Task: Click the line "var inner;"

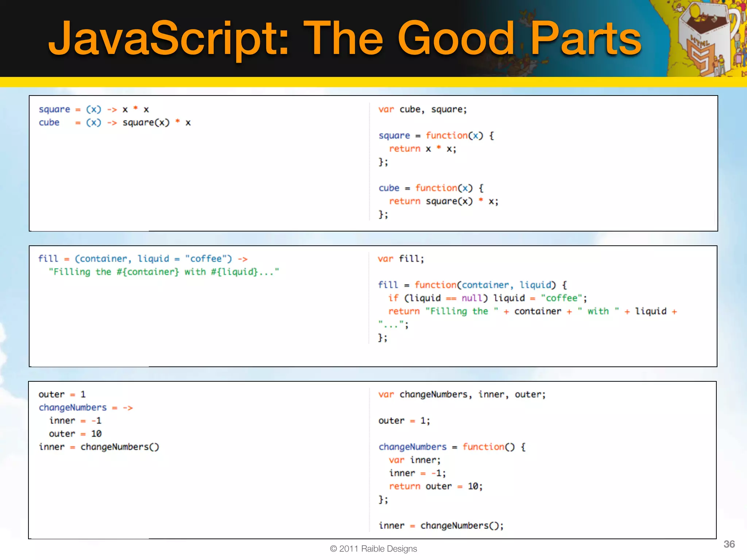Action: pyautogui.click(x=415, y=460)
